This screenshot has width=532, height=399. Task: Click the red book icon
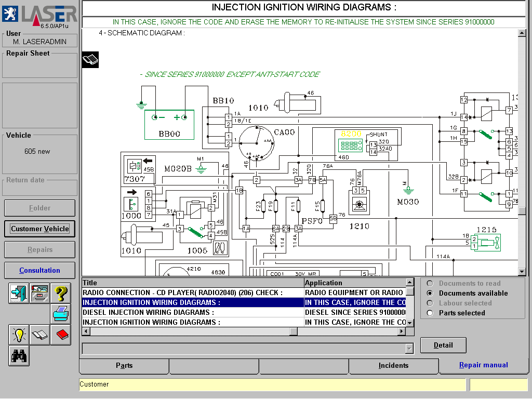point(61,335)
